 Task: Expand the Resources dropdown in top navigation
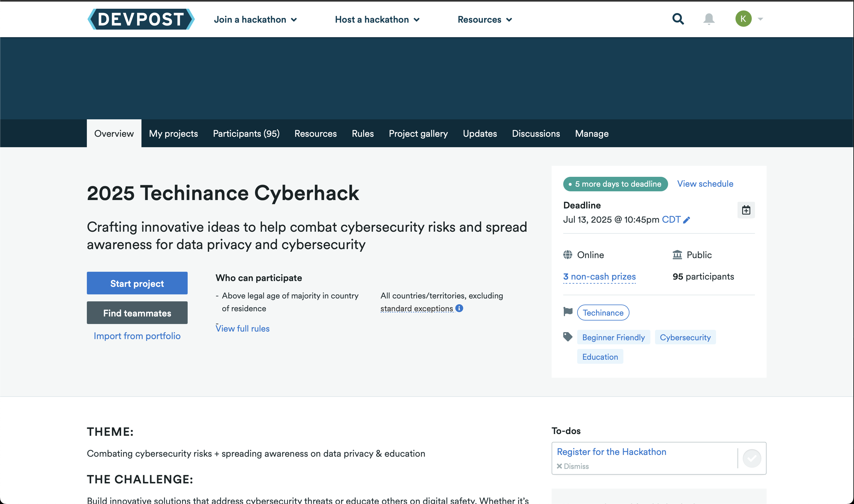[x=485, y=20]
